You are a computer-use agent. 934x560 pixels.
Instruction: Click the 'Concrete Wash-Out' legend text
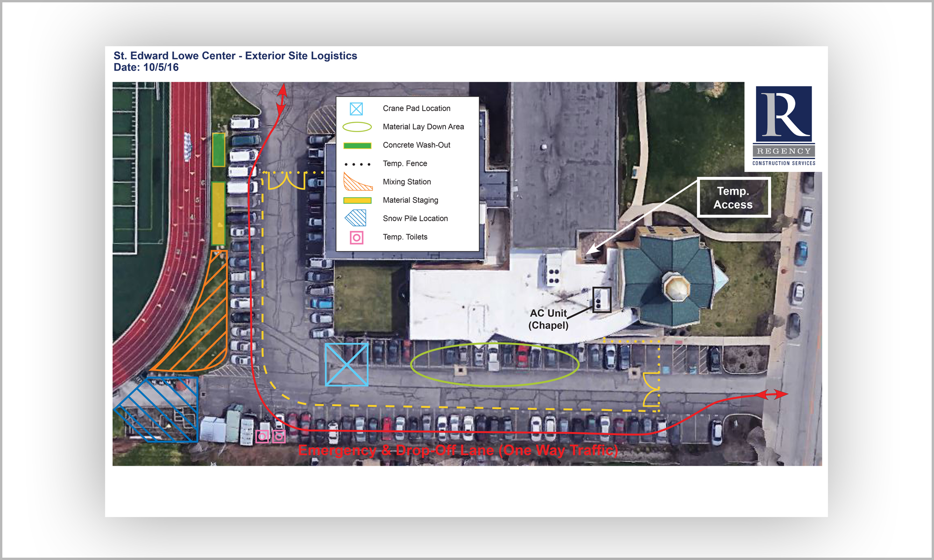[x=417, y=145]
